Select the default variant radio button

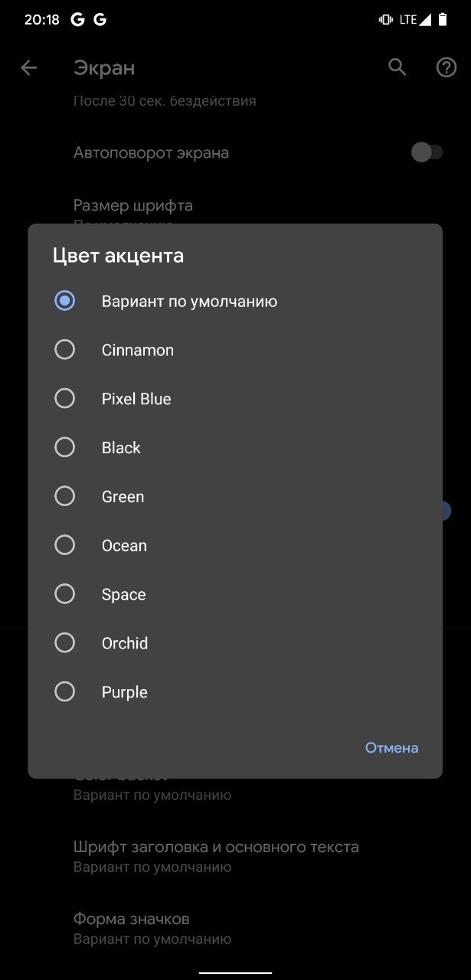[65, 301]
